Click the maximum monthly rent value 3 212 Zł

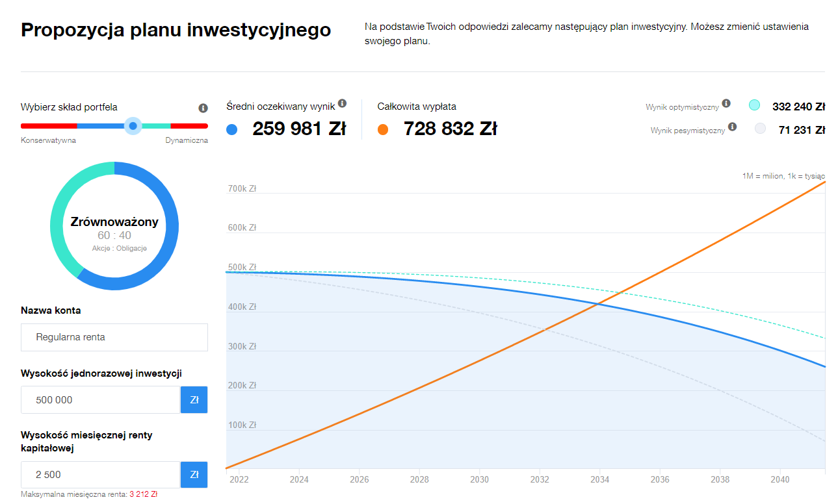[x=143, y=494]
